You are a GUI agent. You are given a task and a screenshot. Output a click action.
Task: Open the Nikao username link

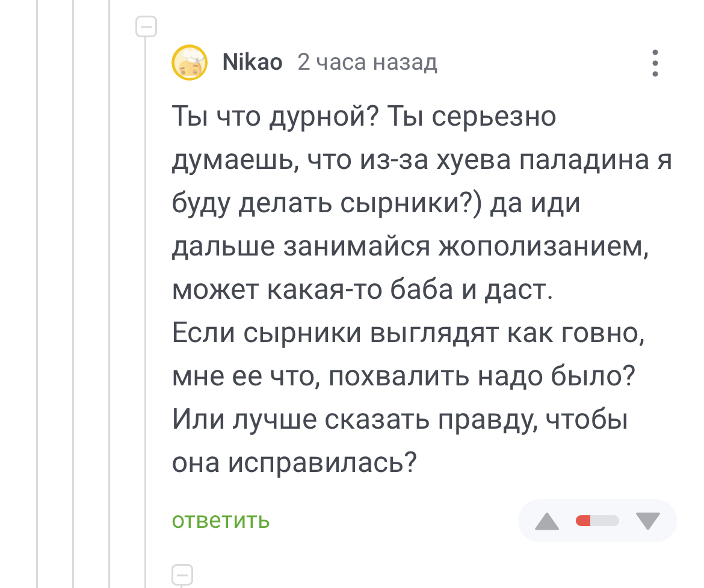[x=252, y=63]
